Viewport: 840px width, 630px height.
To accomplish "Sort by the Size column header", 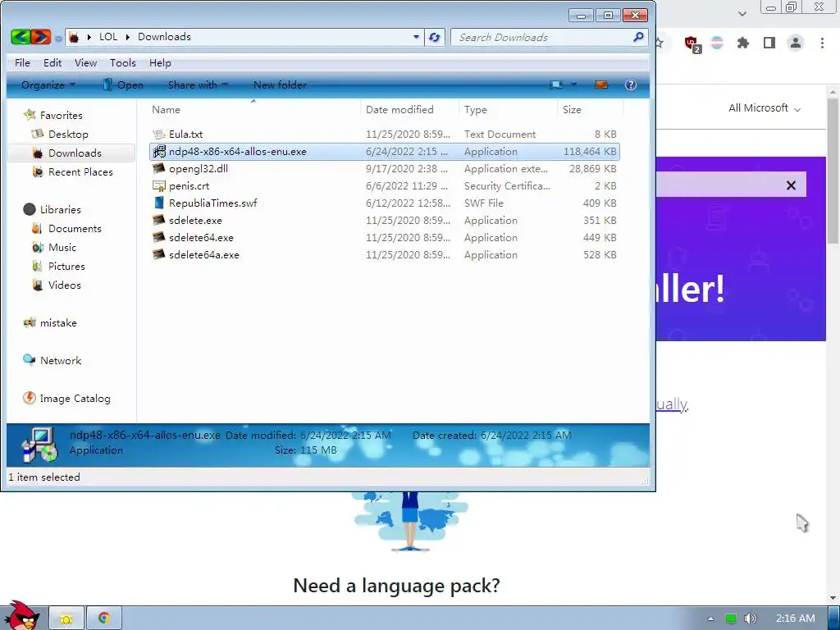I will coord(591,109).
